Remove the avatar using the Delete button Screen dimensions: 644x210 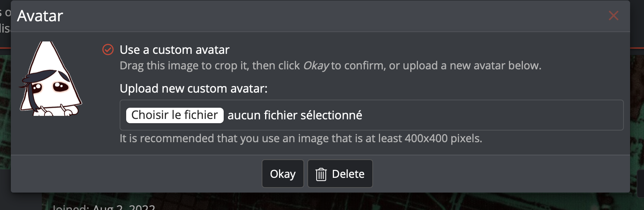point(340,174)
